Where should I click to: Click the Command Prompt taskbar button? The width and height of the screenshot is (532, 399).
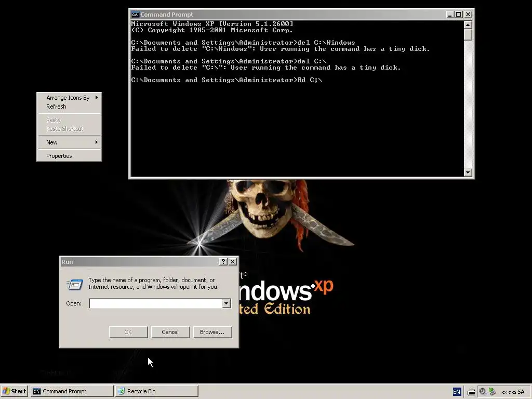tap(72, 391)
